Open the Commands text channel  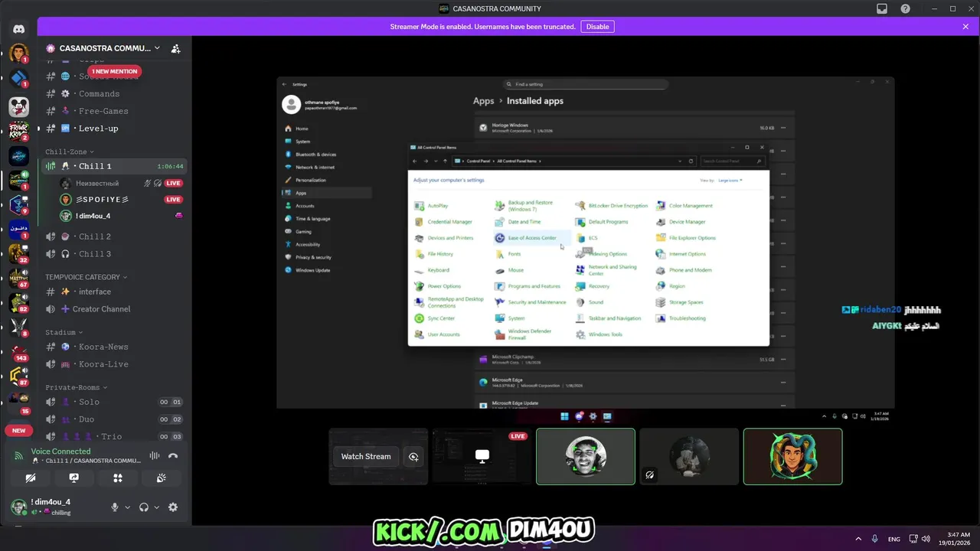[113, 93]
